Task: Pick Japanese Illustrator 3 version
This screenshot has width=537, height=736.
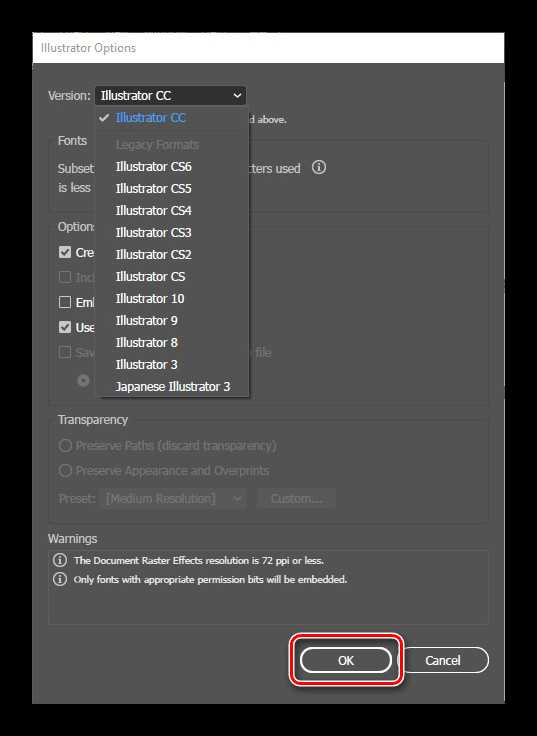Action: [173, 386]
